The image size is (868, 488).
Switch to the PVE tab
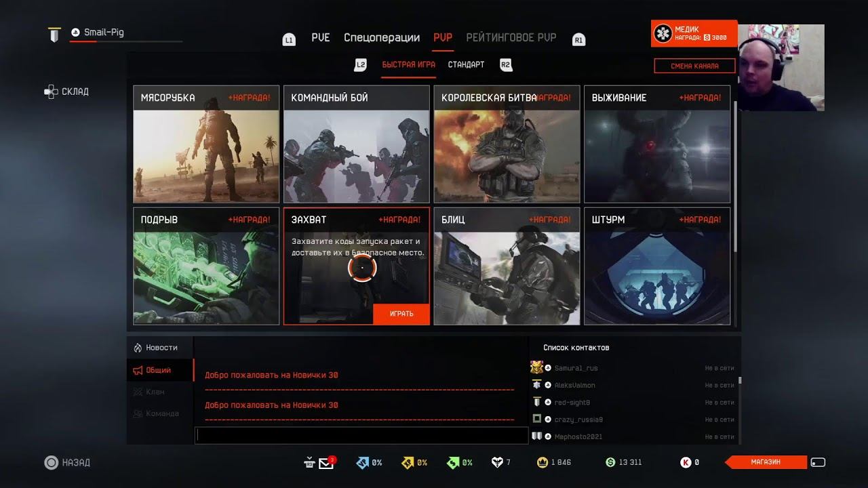click(321, 38)
